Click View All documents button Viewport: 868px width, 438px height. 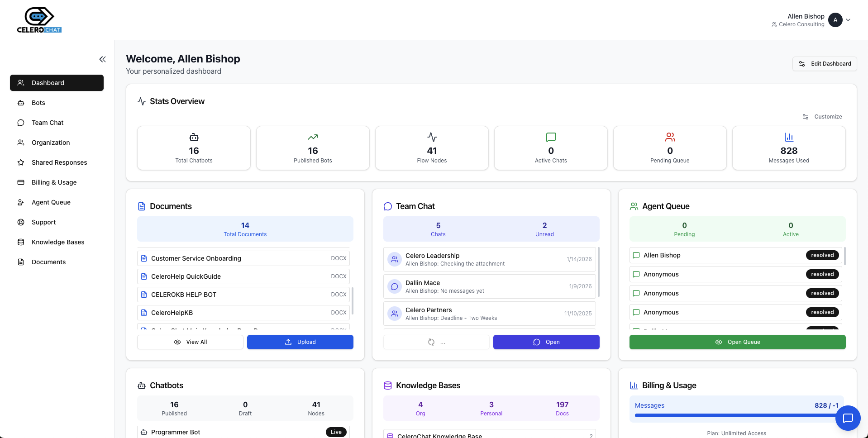[x=190, y=342]
